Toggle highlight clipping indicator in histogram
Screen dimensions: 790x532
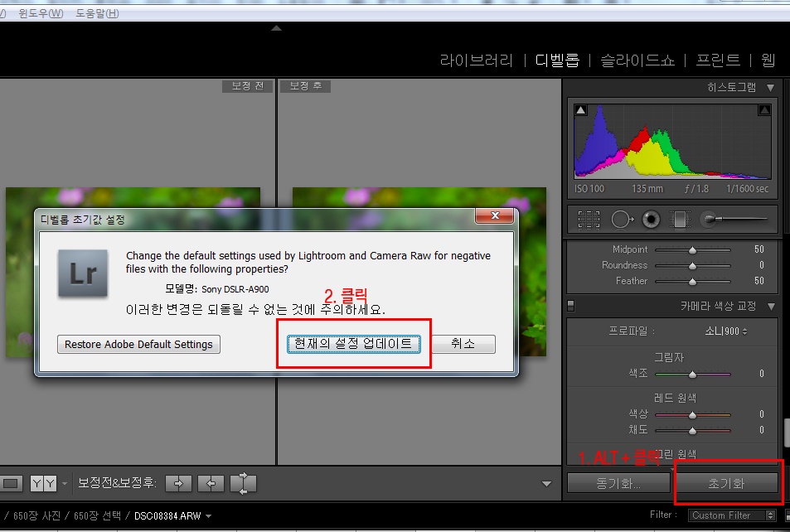pos(764,110)
